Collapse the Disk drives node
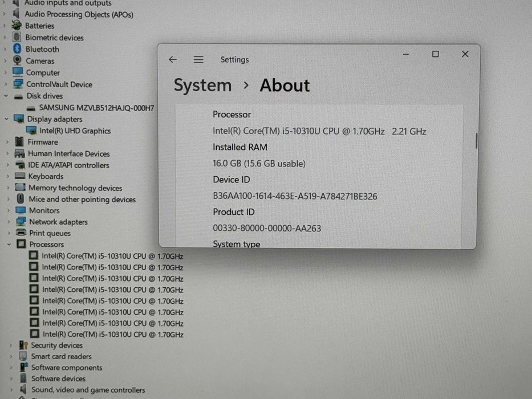 coord(6,96)
